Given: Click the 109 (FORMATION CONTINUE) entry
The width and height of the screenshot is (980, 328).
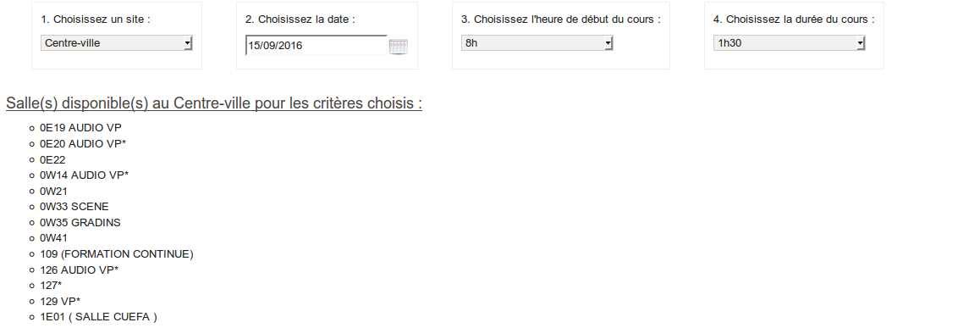Looking at the screenshot, I should tap(117, 254).
